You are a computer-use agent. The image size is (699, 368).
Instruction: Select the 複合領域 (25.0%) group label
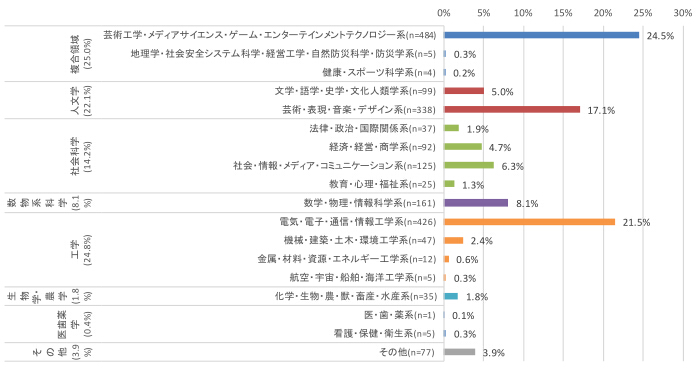(80, 54)
